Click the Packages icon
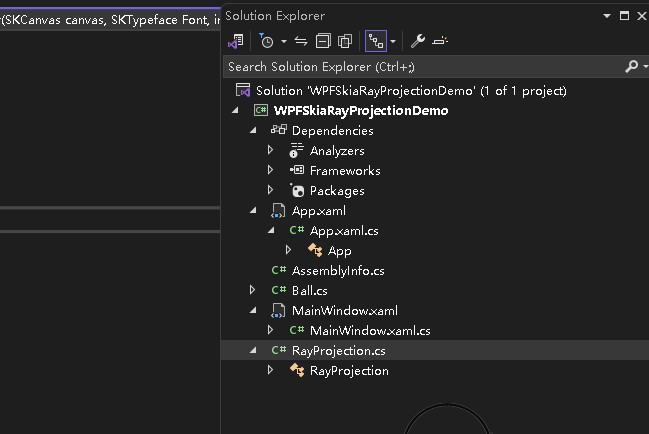This screenshot has height=434, width=649. point(297,190)
